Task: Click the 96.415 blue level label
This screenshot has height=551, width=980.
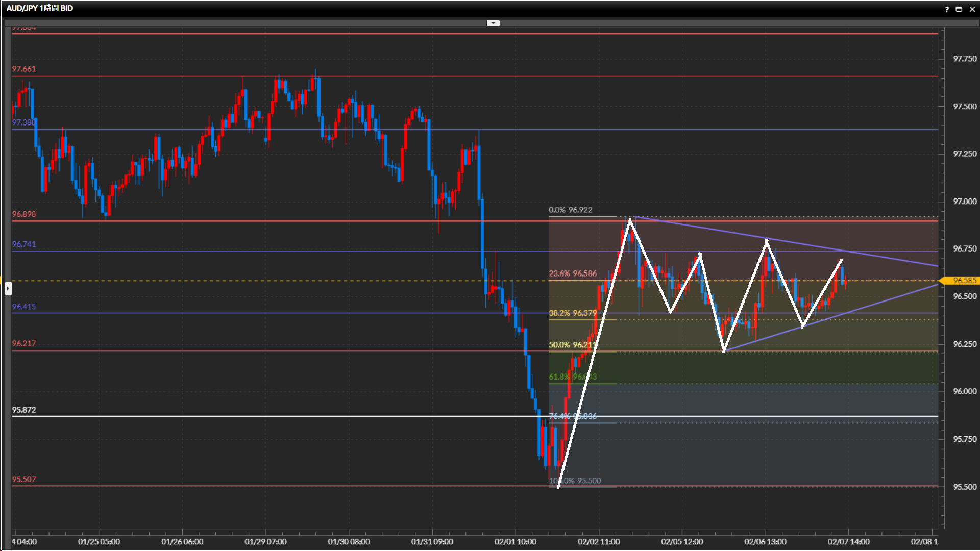Action: (x=24, y=307)
